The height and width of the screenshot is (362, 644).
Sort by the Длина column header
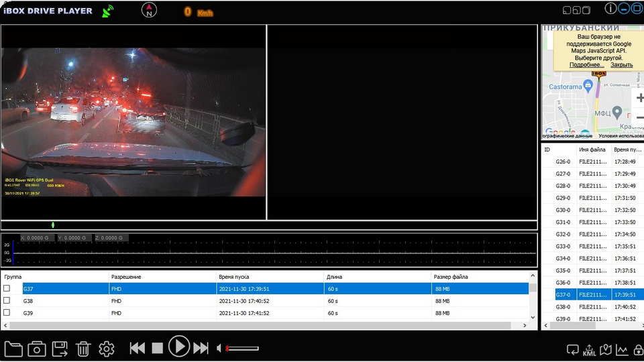[378, 277]
